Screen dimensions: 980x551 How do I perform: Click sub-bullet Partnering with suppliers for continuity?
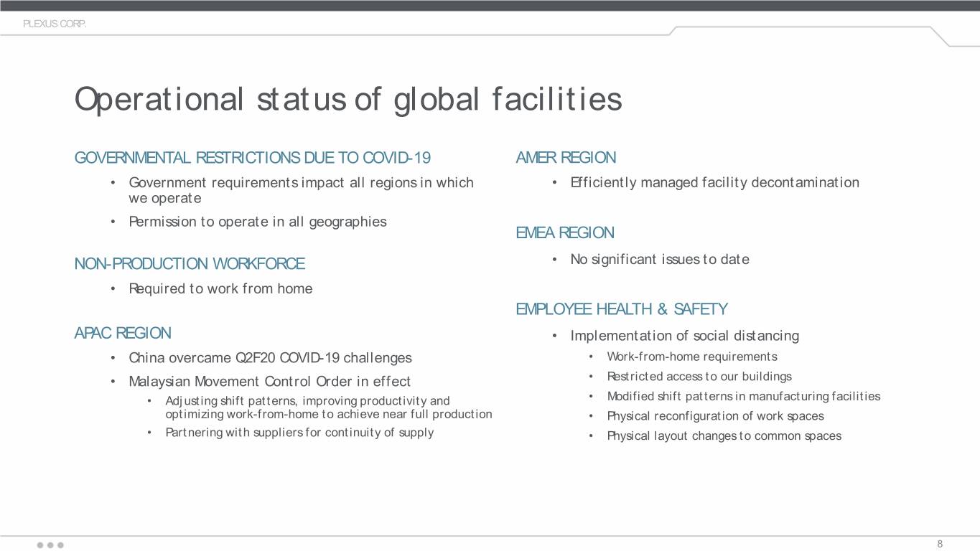[299, 433]
